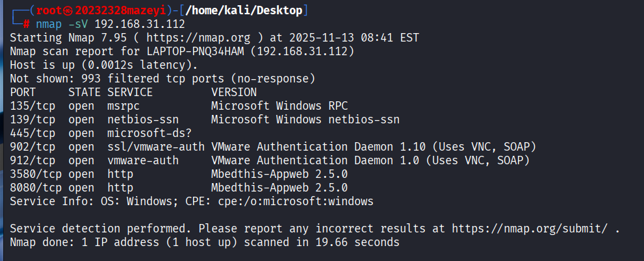Click the root user skull icon in prompt
The width and height of the screenshot is (644, 261).
tap(67, 10)
